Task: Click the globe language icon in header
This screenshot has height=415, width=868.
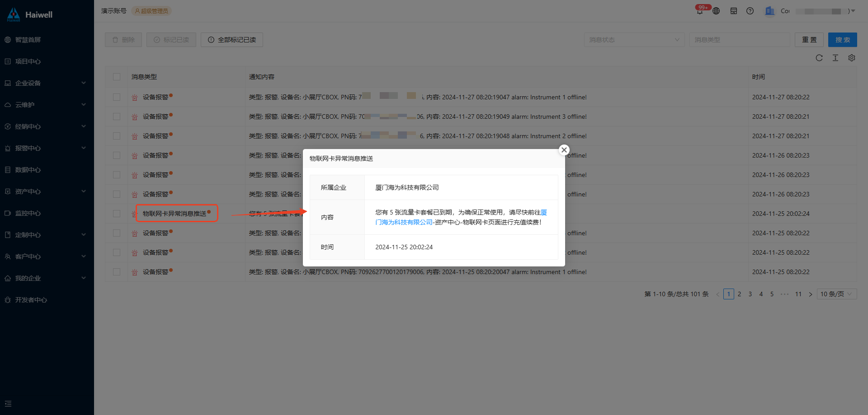Action: point(716,11)
